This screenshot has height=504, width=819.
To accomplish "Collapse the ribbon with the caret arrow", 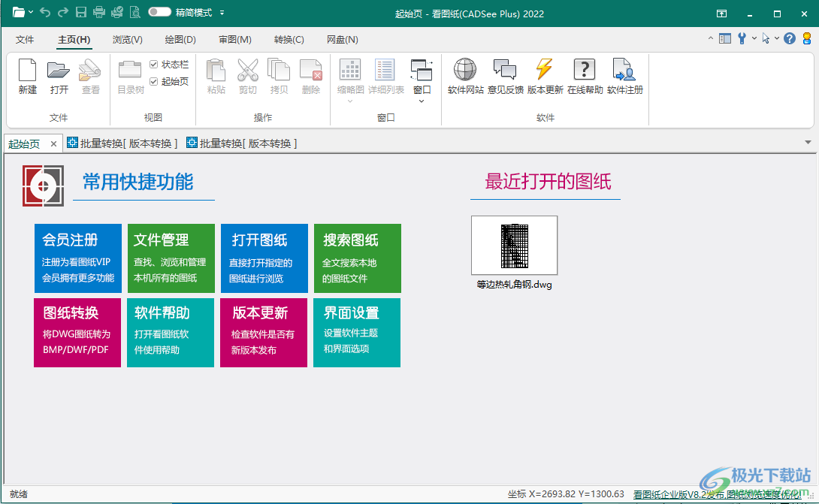I will coord(710,38).
